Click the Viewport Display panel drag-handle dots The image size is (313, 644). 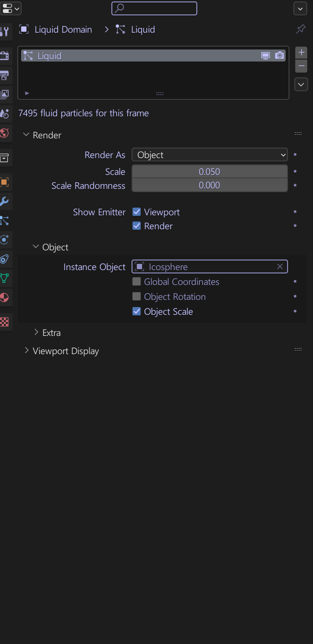coord(298,349)
